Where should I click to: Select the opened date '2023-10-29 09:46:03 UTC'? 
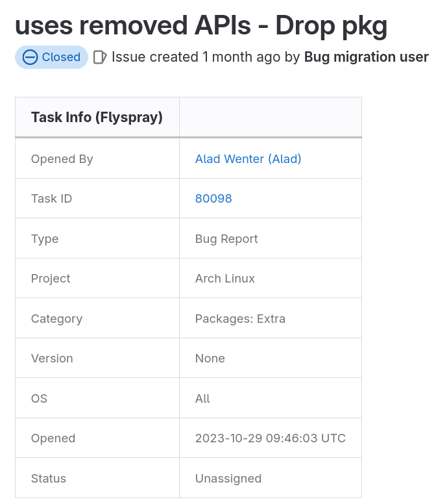tap(270, 438)
